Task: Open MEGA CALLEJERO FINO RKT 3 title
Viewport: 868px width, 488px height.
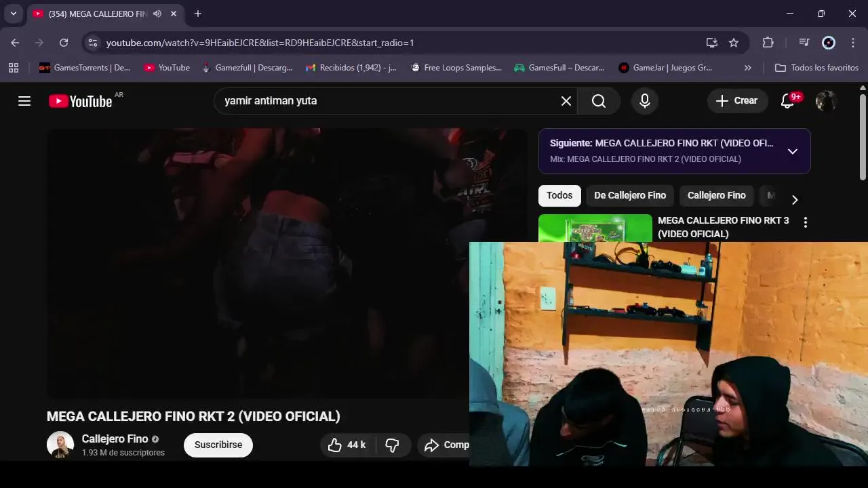Action: [x=723, y=227]
